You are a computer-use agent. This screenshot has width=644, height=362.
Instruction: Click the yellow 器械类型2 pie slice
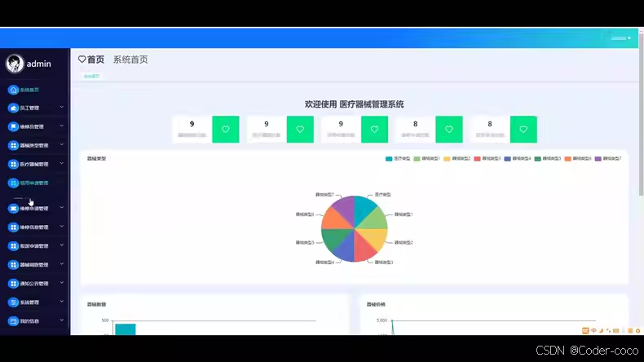[x=375, y=239]
